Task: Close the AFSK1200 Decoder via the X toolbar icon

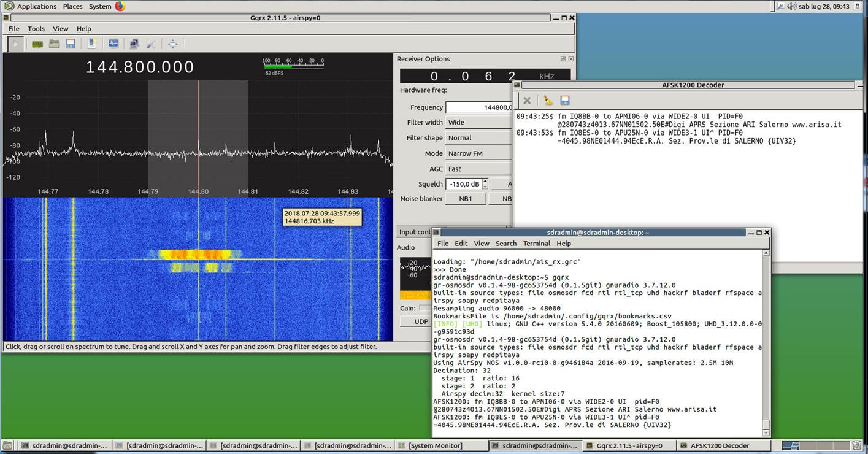Action: tap(526, 100)
